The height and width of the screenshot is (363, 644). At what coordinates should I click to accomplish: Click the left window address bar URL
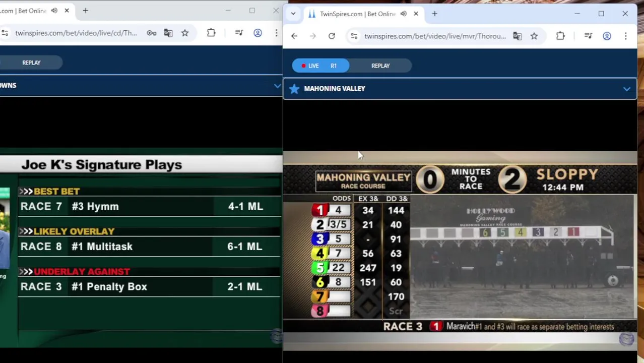coord(76,33)
